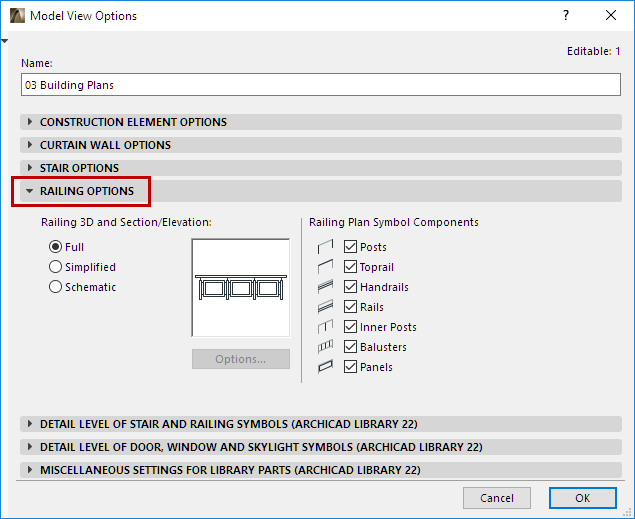Disable the Handrails checkbox
635x519 pixels.
pos(350,287)
